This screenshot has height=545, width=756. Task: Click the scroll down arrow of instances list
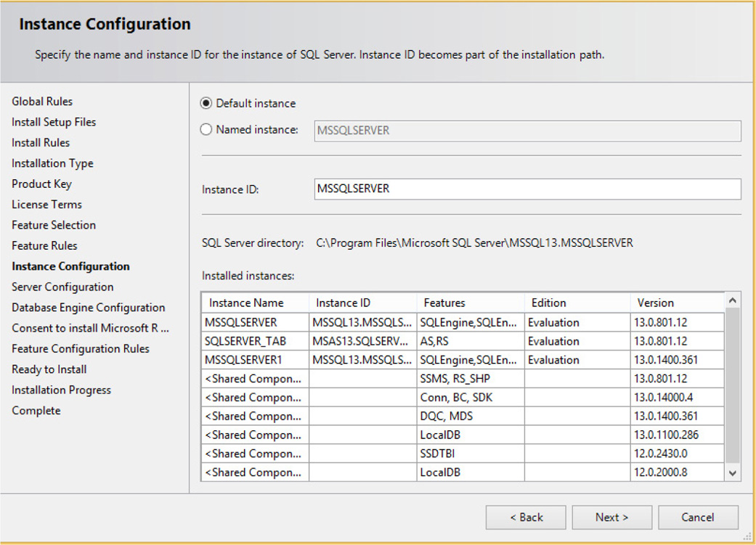point(732,473)
